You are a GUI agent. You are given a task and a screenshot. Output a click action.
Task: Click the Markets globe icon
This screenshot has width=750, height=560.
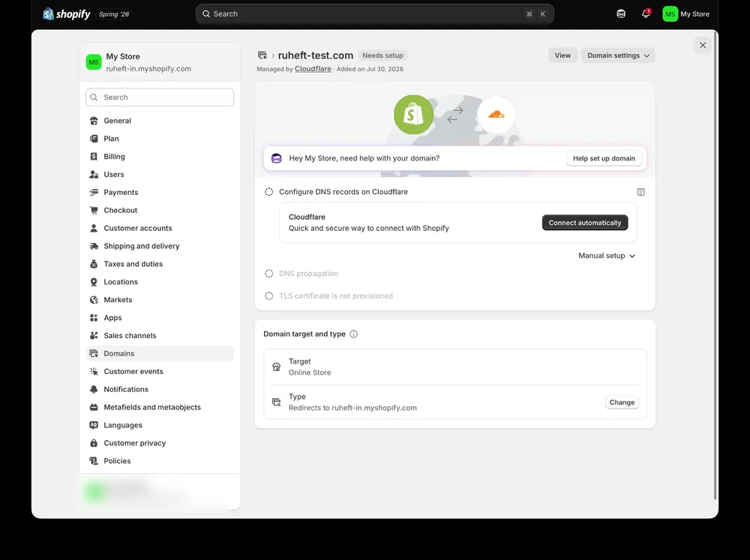[x=94, y=300]
